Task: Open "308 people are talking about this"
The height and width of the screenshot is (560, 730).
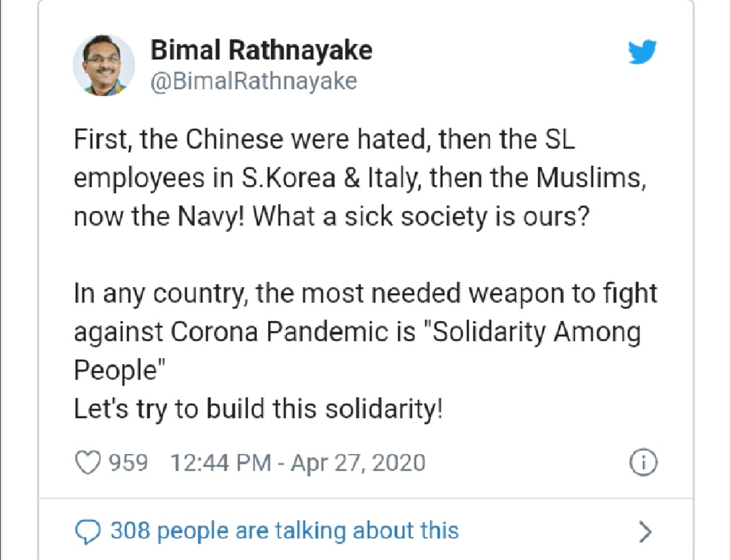Action: point(284,531)
